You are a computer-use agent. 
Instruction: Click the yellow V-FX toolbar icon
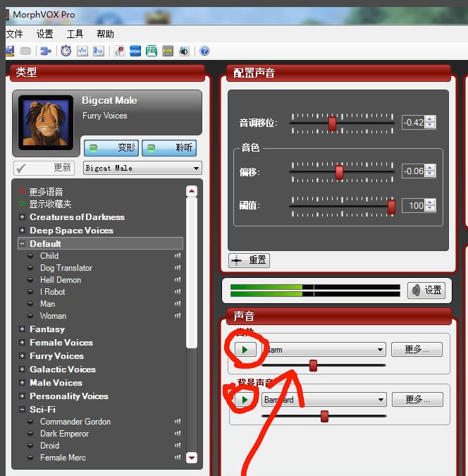(x=168, y=51)
